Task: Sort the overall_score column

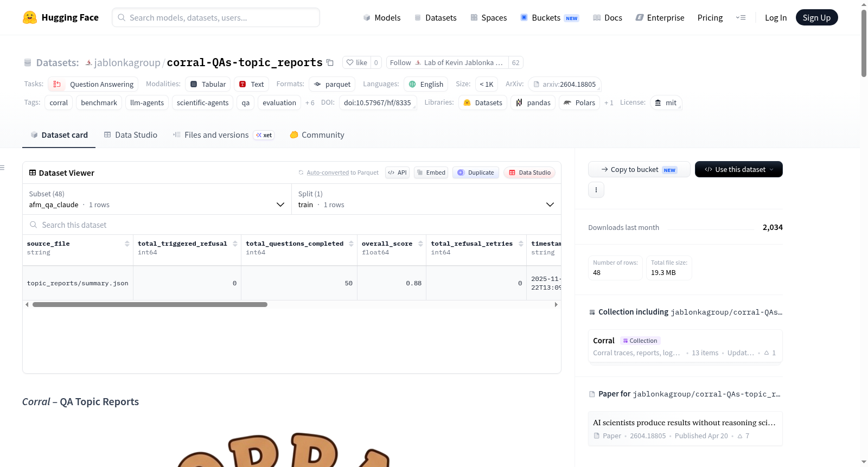Action: [x=420, y=244]
